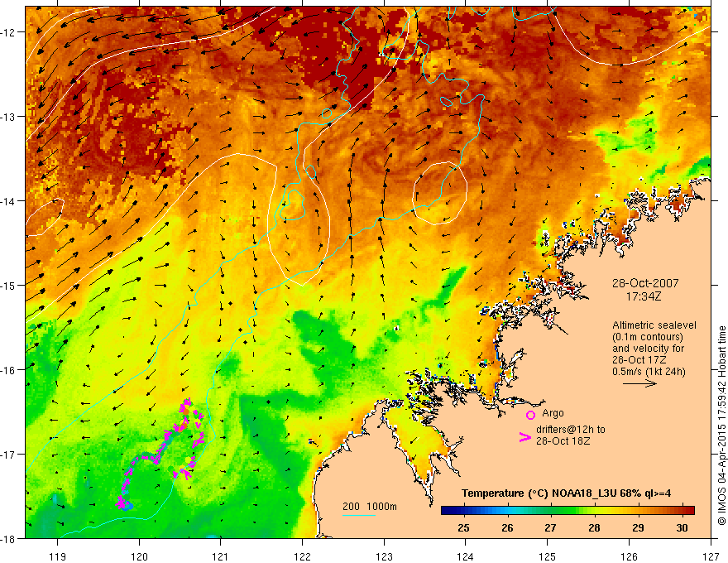Click the "28-Oct 18Z" drifter legend text
This screenshot has width=728, height=563.
click(x=563, y=440)
